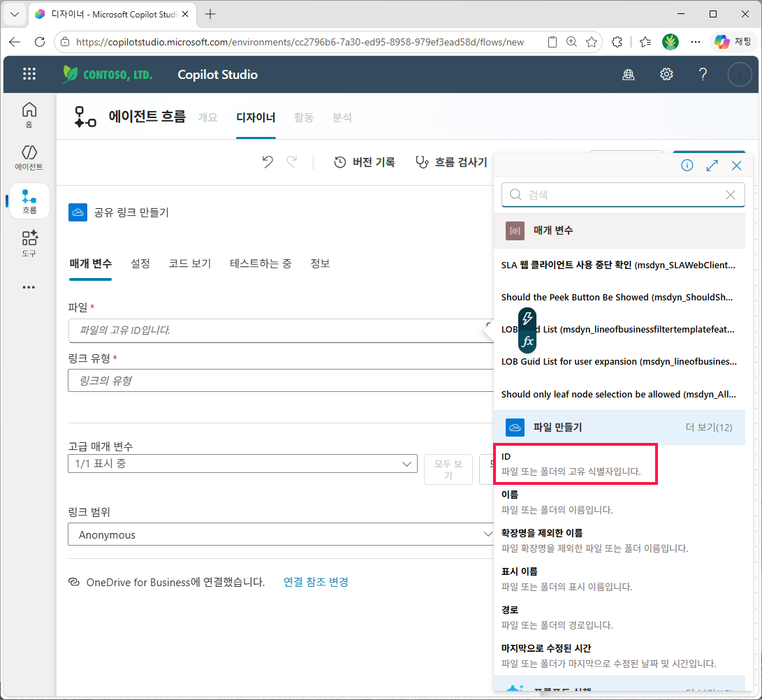762x700 pixels.
Task: Open Agents (에이전트) in the sidebar
Action: [x=29, y=157]
